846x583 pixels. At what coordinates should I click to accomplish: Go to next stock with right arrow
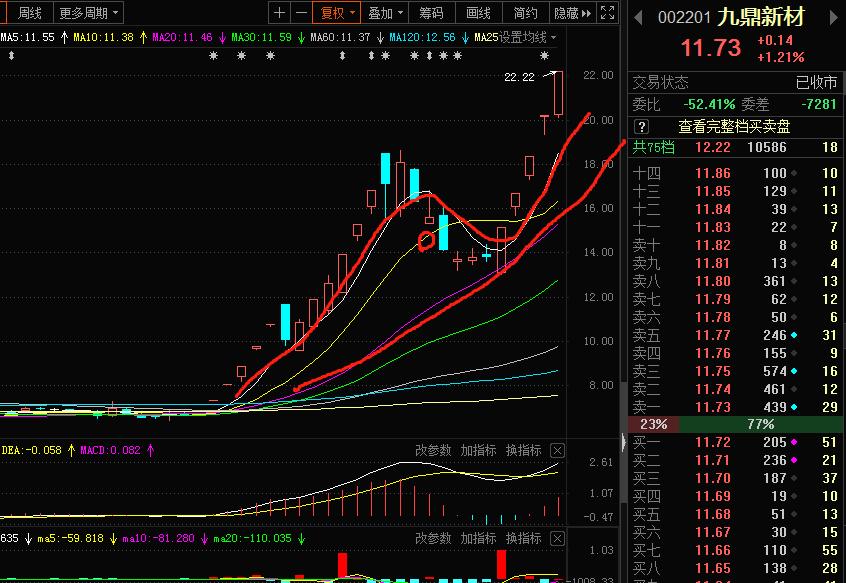[x=834, y=18]
